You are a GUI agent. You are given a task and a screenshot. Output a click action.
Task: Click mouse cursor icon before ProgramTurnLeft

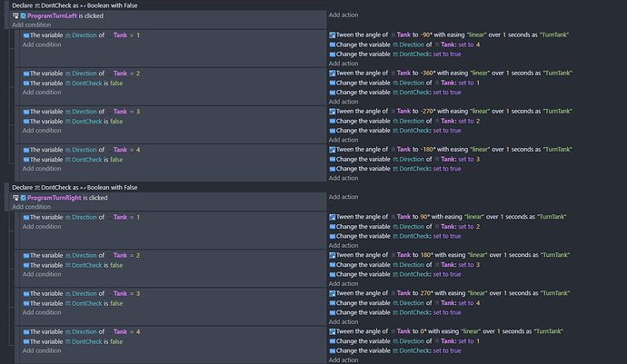pos(15,15)
